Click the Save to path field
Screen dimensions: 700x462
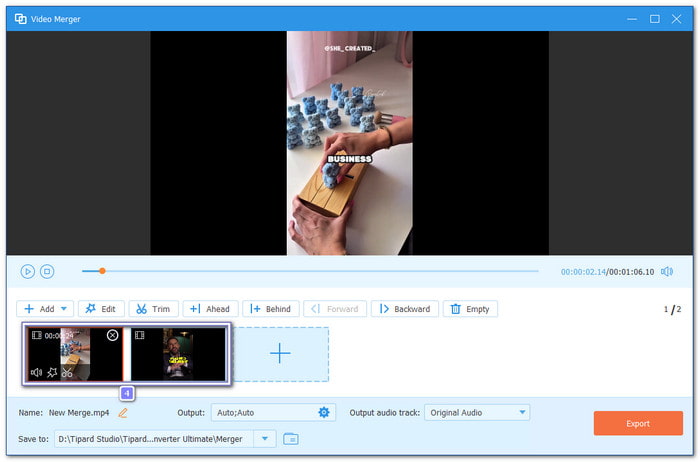tap(154, 439)
